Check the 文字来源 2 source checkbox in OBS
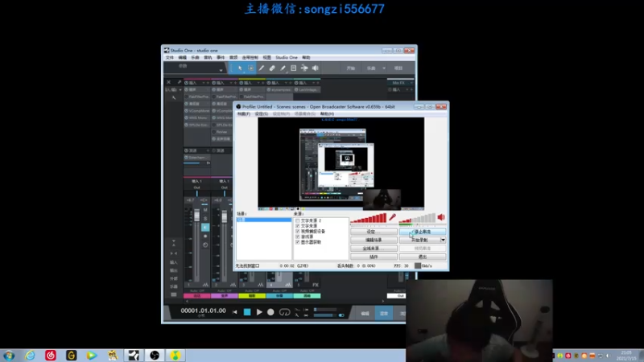 coord(298,220)
